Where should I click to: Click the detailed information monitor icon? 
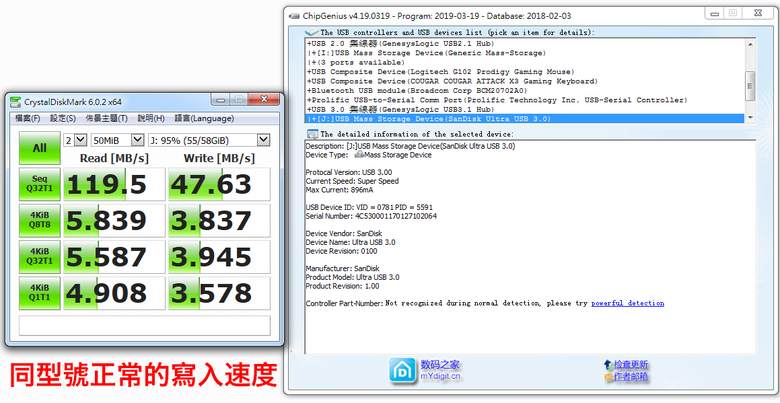(313, 134)
